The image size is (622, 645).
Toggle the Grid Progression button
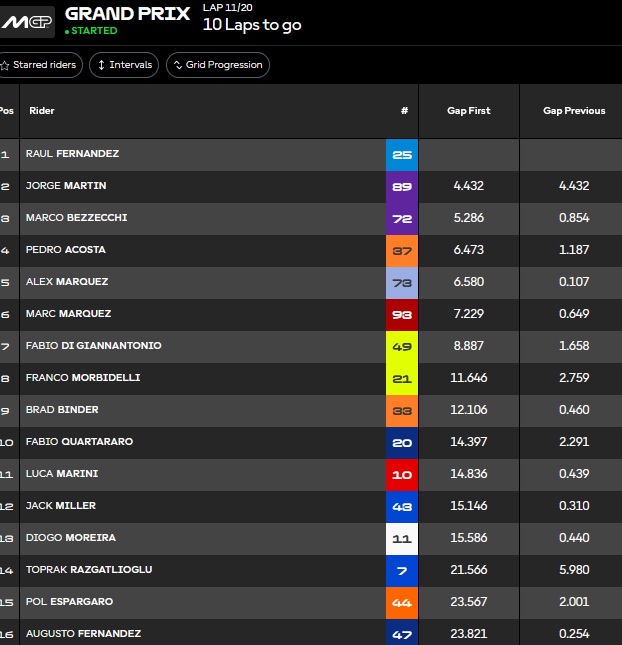pos(218,65)
